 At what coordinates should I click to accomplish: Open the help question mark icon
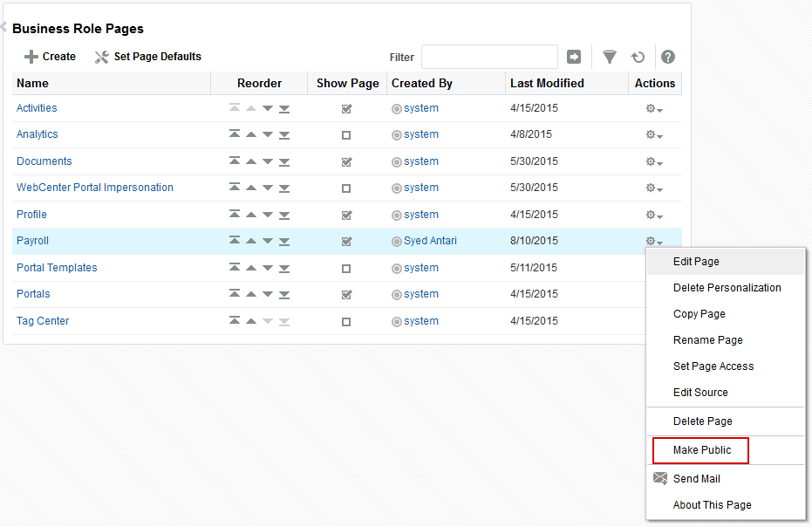pos(668,57)
